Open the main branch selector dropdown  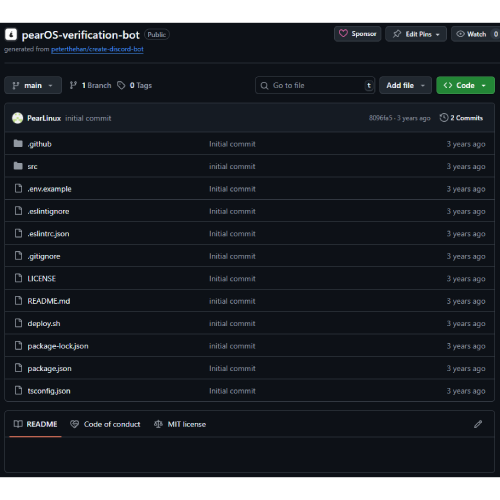tap(33, 85)
